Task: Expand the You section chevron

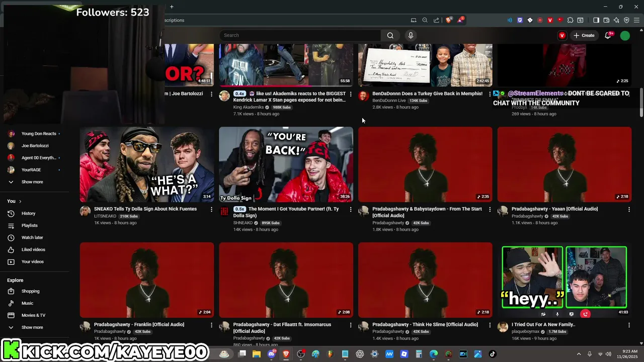Action: click(x=20, y=201)
